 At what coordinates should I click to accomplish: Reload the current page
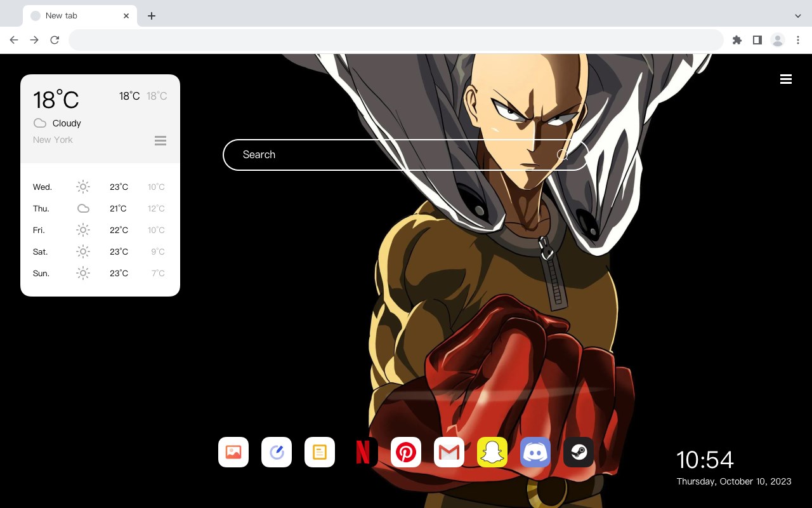[x=55, y=40]
